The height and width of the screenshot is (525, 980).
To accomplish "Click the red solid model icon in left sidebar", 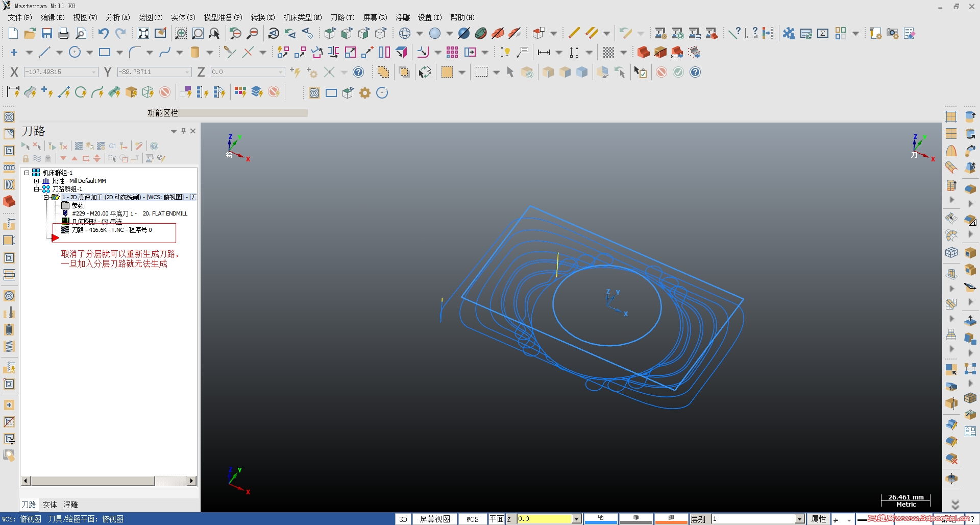I will (x=9, y=201).
